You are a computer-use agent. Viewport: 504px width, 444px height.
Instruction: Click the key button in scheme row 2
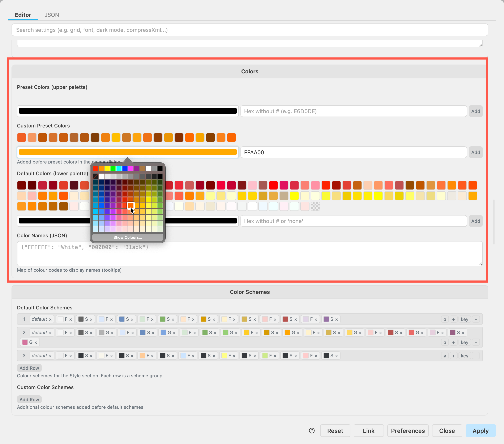(465, 342)
